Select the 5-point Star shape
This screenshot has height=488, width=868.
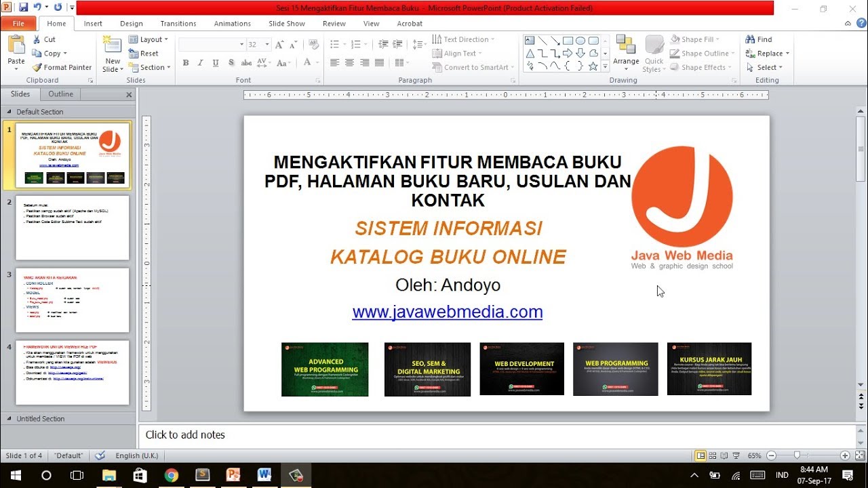tap(593, 66)
